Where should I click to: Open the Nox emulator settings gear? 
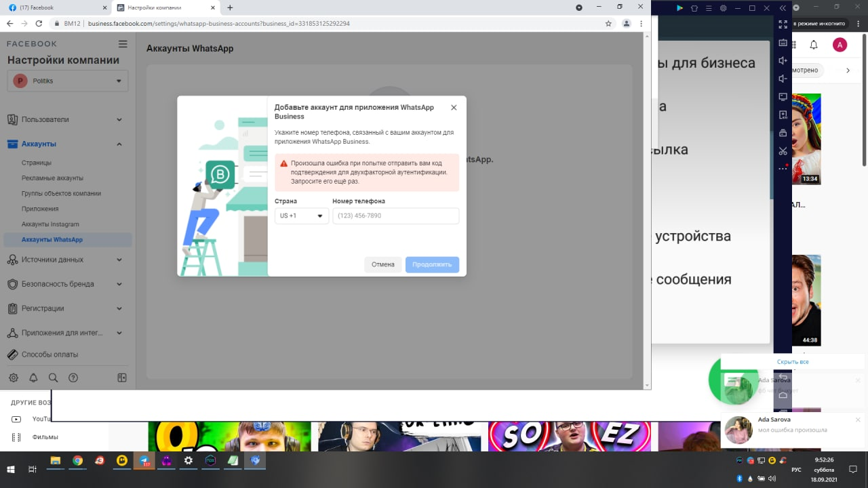point(724,8)
